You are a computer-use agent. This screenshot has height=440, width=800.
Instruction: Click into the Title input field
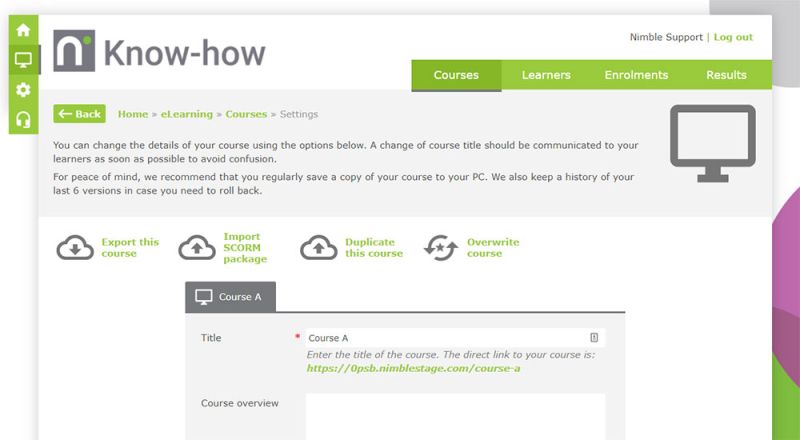click(455, 337)
